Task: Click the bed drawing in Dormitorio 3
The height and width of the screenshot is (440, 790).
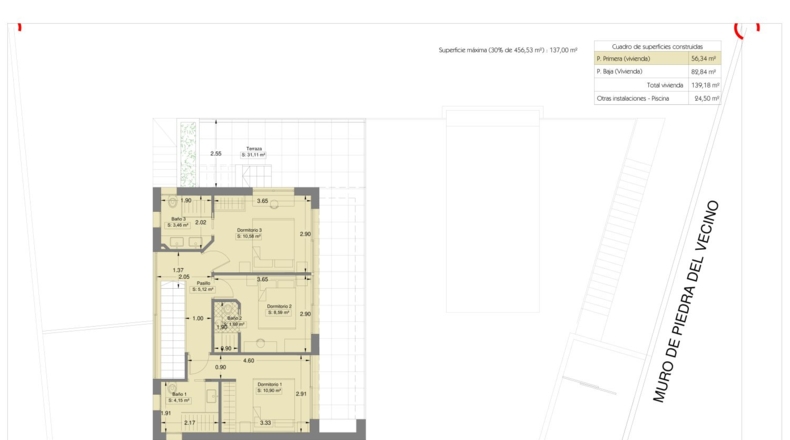Action: point(274,243)
